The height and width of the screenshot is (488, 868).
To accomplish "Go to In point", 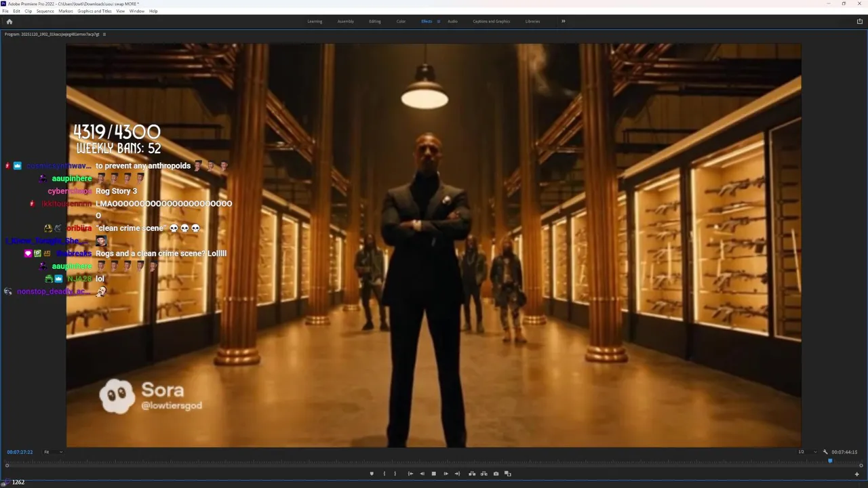I will 410,474.
